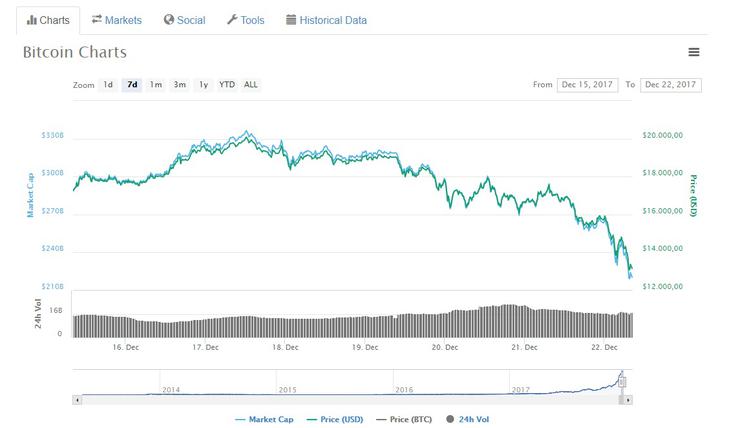Image resolution: width=736 pixels, height=428 pixels.
Task: Click the navigator timeline at 2014
Action: (x=171, y=390)
